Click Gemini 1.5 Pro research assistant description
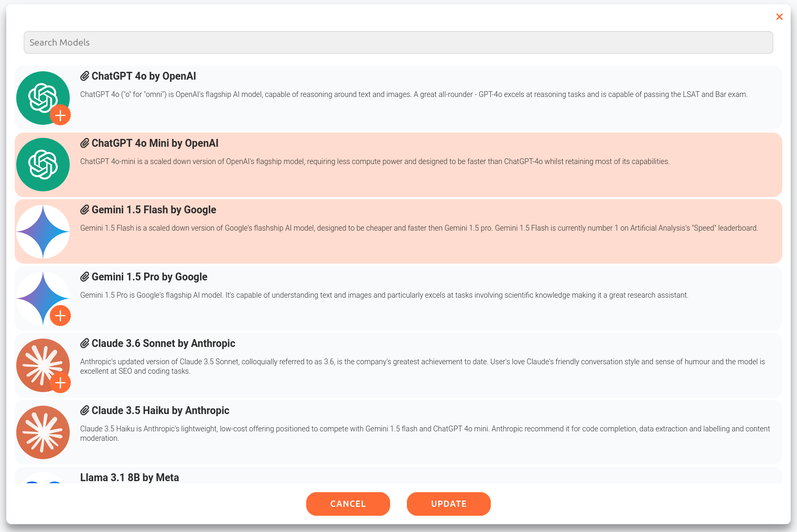This screenshot has width=797, height=532. point(384,295)
